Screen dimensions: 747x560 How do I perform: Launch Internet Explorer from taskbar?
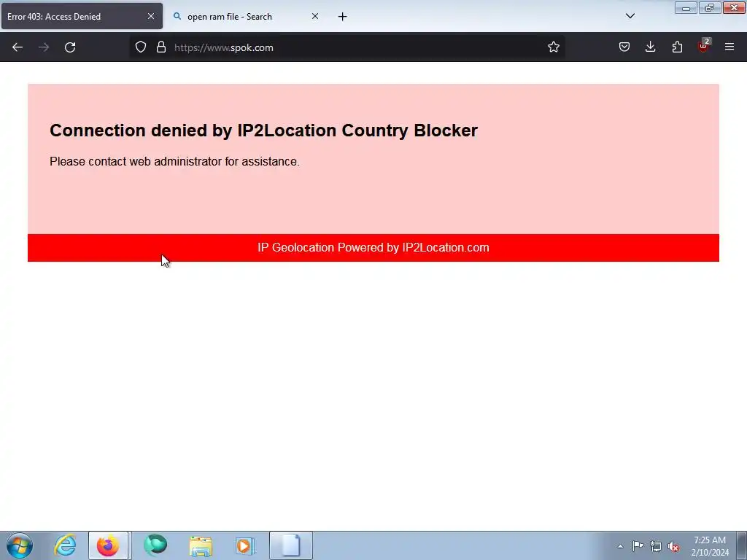coord(65,545)
